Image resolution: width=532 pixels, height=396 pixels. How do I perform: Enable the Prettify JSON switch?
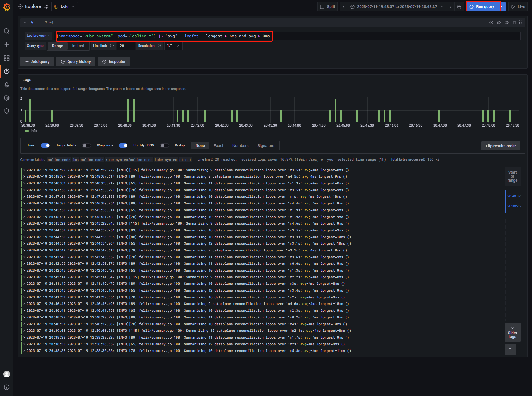165,145
